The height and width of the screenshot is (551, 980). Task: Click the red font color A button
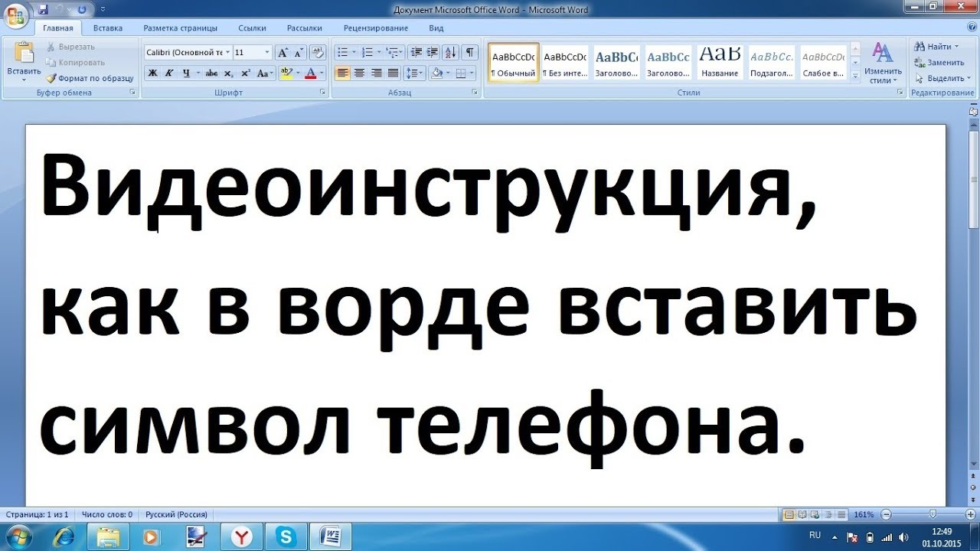311,73
